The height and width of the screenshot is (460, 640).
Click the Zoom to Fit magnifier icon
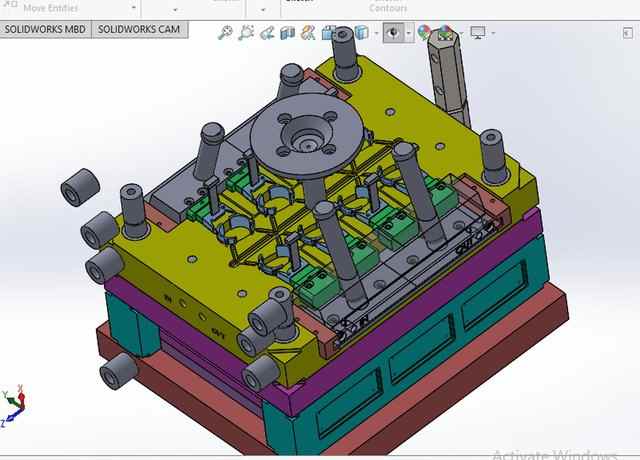tap(226, 33)
